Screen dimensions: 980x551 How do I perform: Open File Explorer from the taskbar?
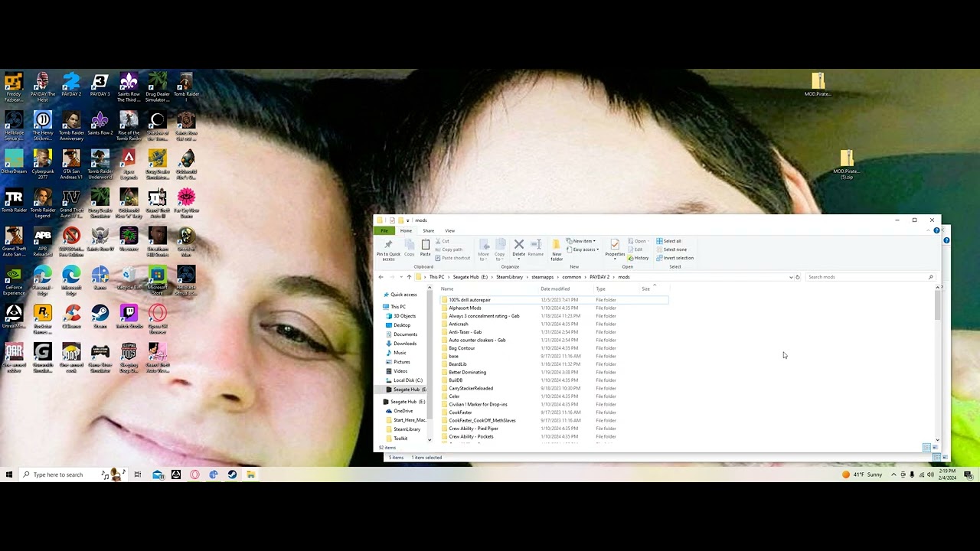coord(250,474)
